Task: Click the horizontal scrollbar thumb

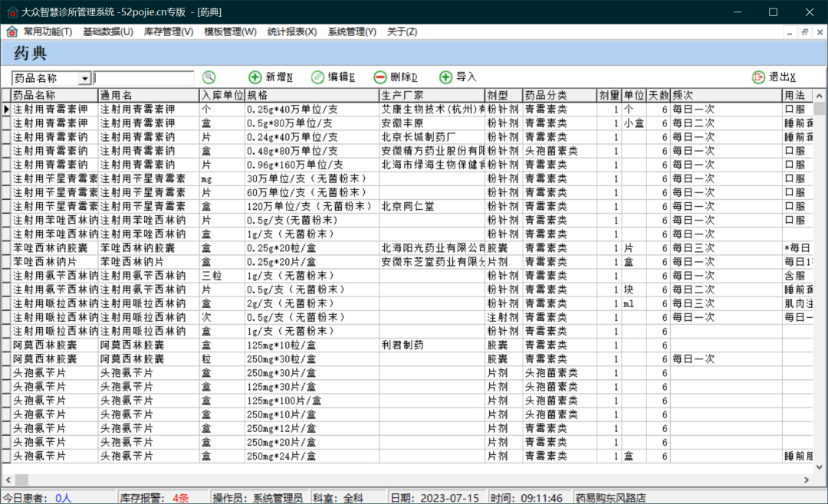Action: point(21,479)
